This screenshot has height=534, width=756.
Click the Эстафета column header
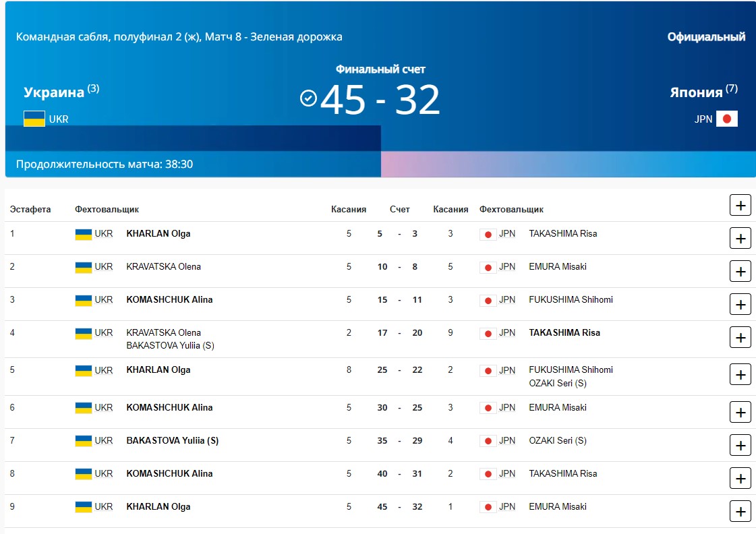pyautogui.click(x=30, y=209)
